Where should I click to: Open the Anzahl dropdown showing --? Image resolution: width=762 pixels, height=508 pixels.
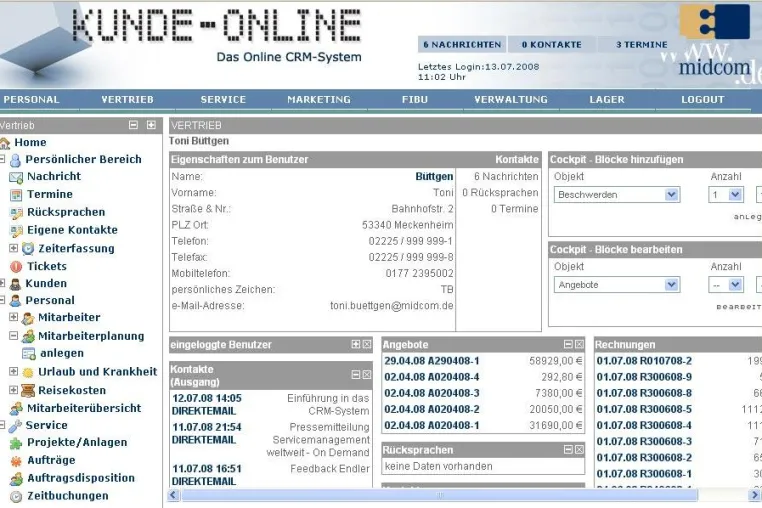click(726, 285)
